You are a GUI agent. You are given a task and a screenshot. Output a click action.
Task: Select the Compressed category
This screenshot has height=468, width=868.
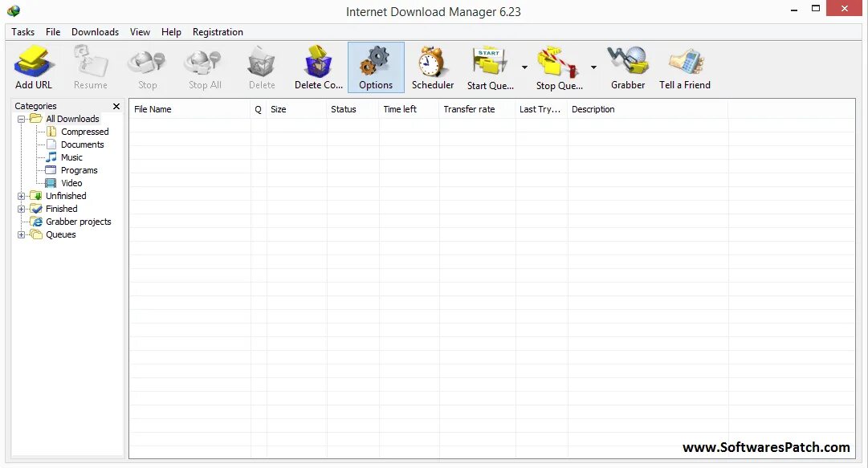84,132
